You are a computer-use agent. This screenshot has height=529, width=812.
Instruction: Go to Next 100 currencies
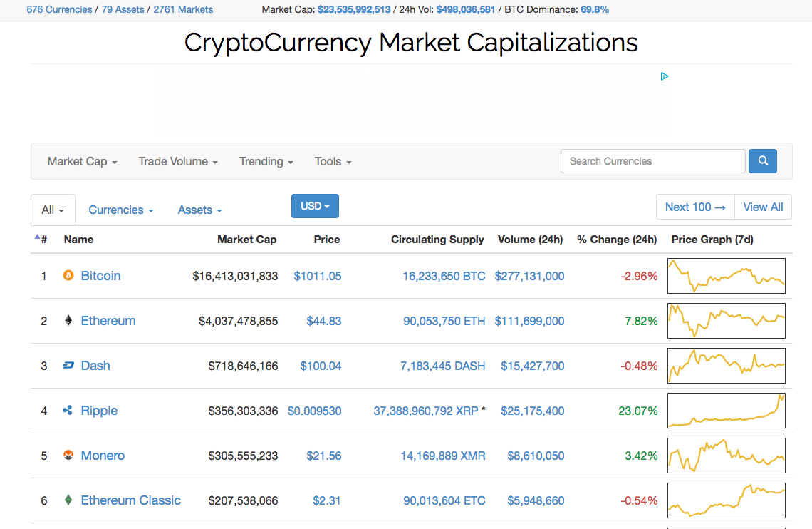(695, 207)
